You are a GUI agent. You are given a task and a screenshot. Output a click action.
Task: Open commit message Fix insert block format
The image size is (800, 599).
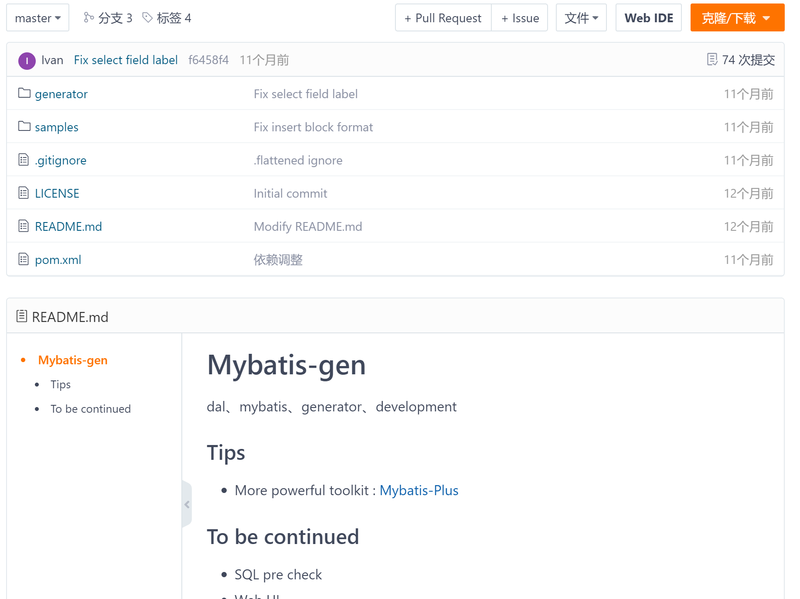(x=313, y=127)
